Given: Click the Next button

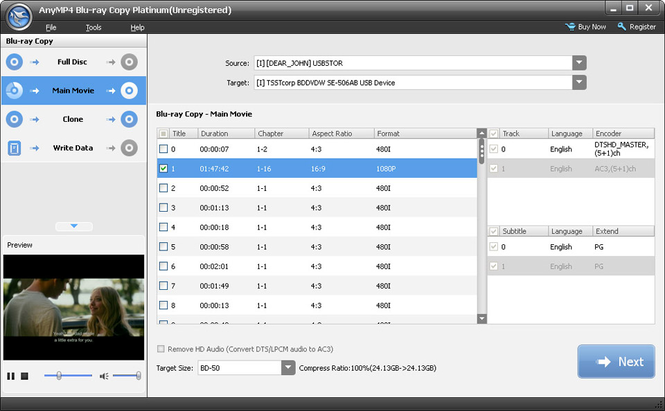Looking at the screenshot, I should pyautogui.click(x=616, y=361).
